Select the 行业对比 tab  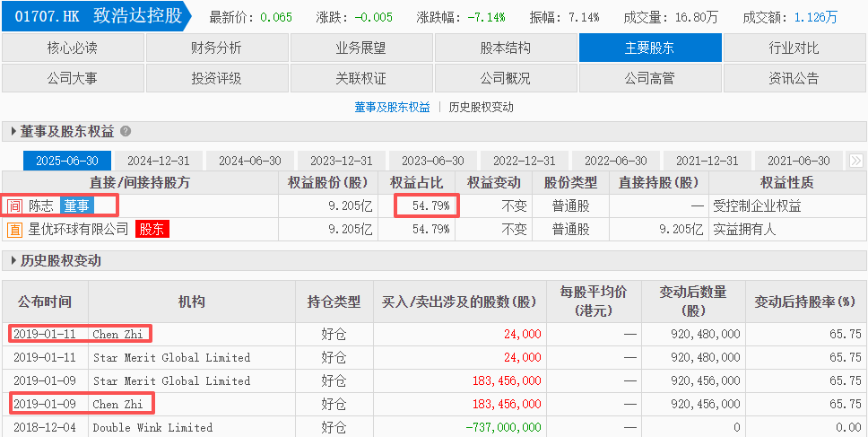point(794,48)
